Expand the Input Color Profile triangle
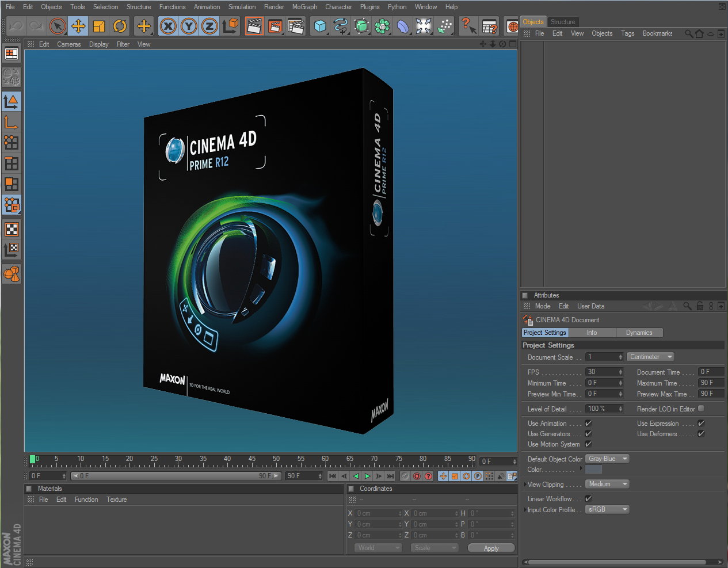The height and width of the screenshot is (568, 728). tap(525, 509)
